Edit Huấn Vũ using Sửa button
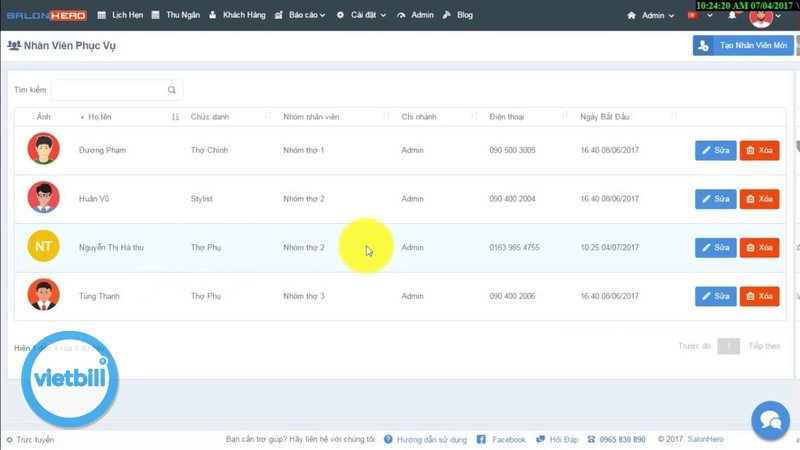Screen dimensions: 800x450 pos(715,199)
